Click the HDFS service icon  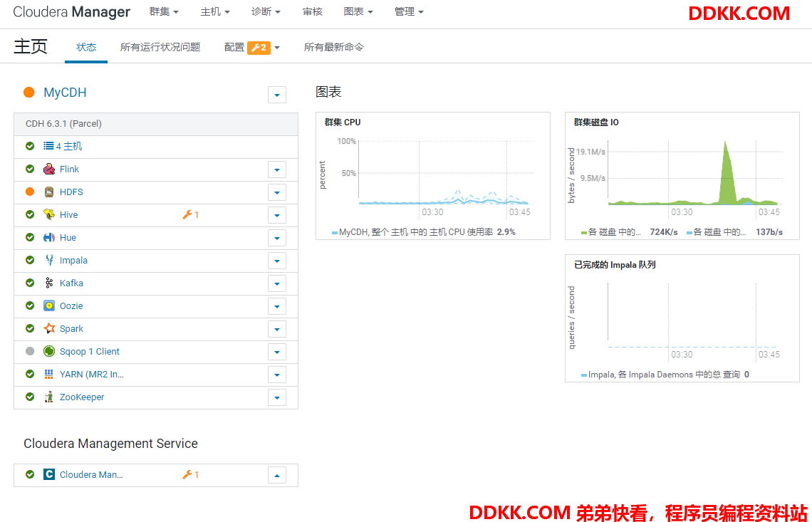click(49, 192)
